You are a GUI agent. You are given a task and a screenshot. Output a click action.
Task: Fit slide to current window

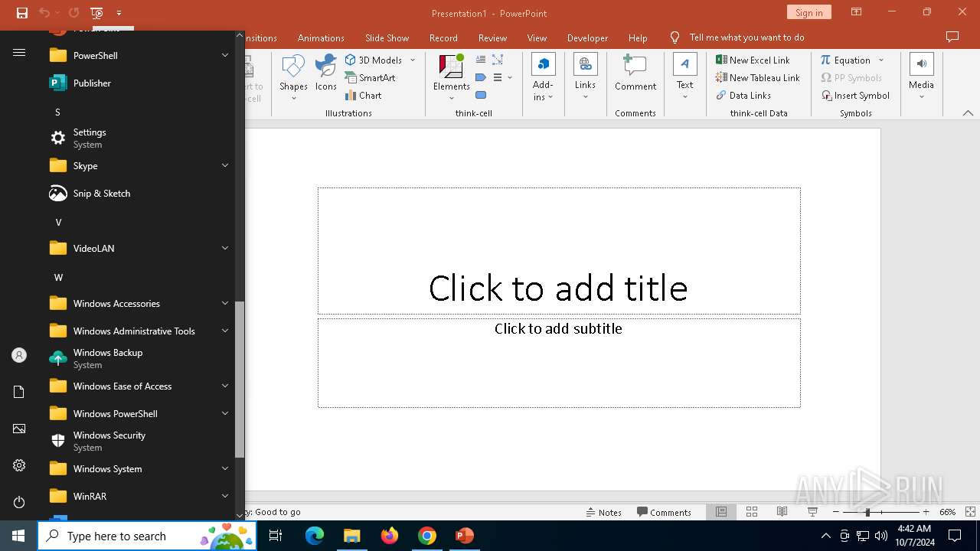point(970,512)
